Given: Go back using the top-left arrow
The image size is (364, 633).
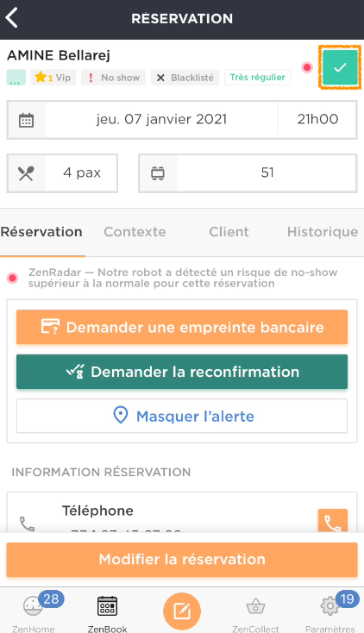Looking at the screenshot, I should point(12,18).
